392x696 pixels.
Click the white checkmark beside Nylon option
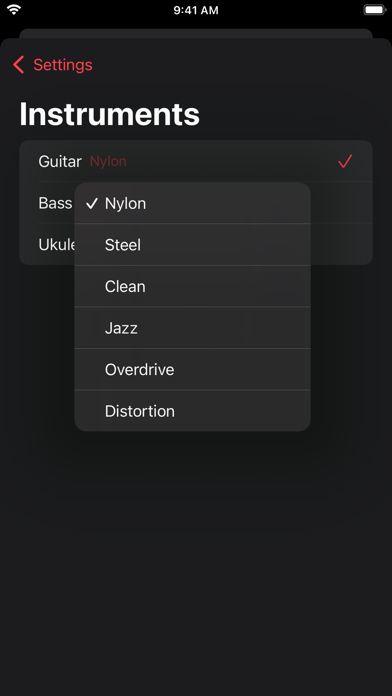pos(91,204)
